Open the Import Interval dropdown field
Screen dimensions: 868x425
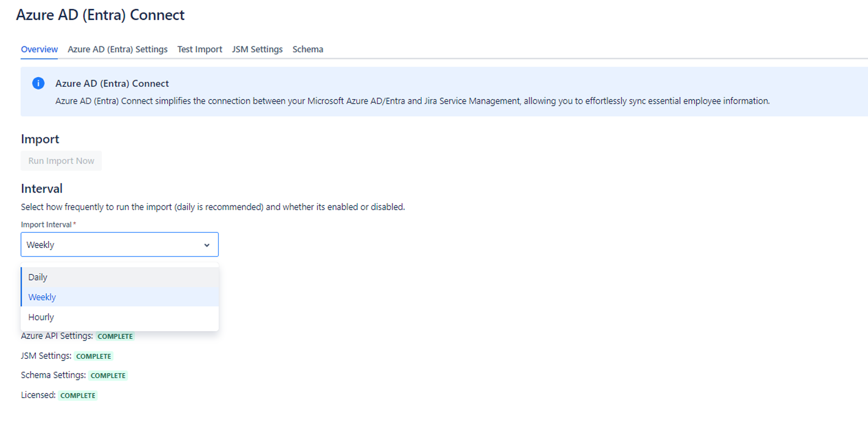[x=119, y=245]
